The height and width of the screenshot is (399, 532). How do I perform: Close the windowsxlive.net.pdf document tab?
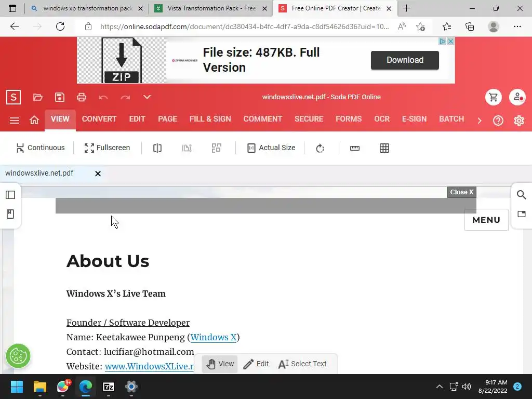point(98,174)
